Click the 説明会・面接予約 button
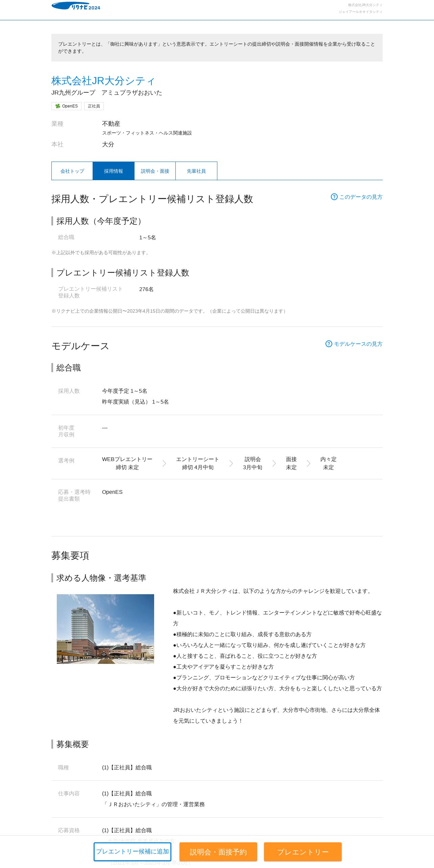 [218, 852]
